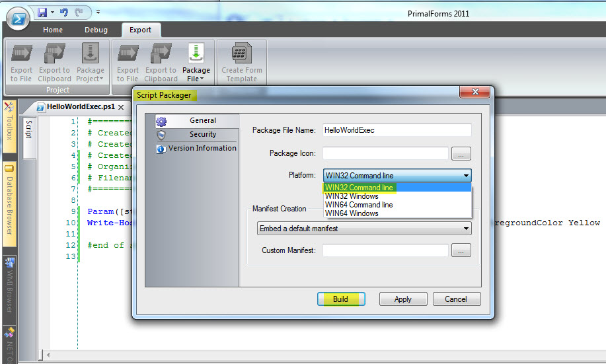Click the General gear icon
The image size is (606, 364).
click(x=161, y=122)
